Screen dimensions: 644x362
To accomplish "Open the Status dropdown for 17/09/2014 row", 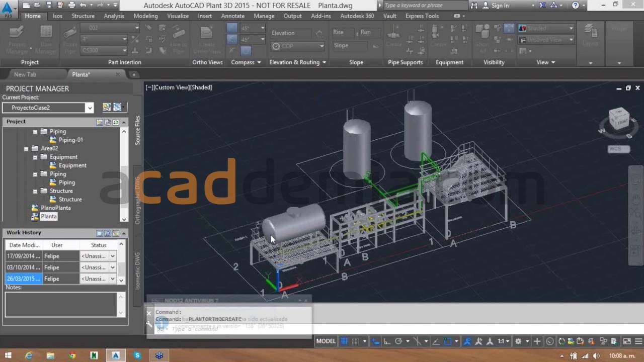I will coord(113,256).
